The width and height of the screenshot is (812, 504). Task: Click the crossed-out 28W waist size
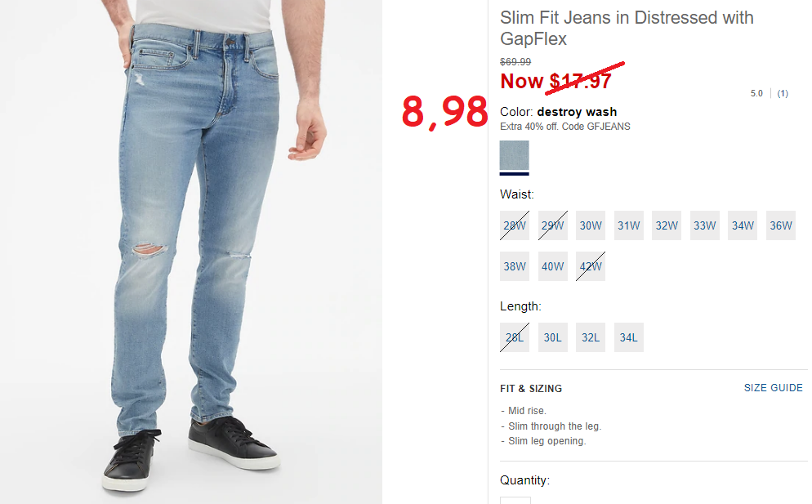tap(514, 225)
